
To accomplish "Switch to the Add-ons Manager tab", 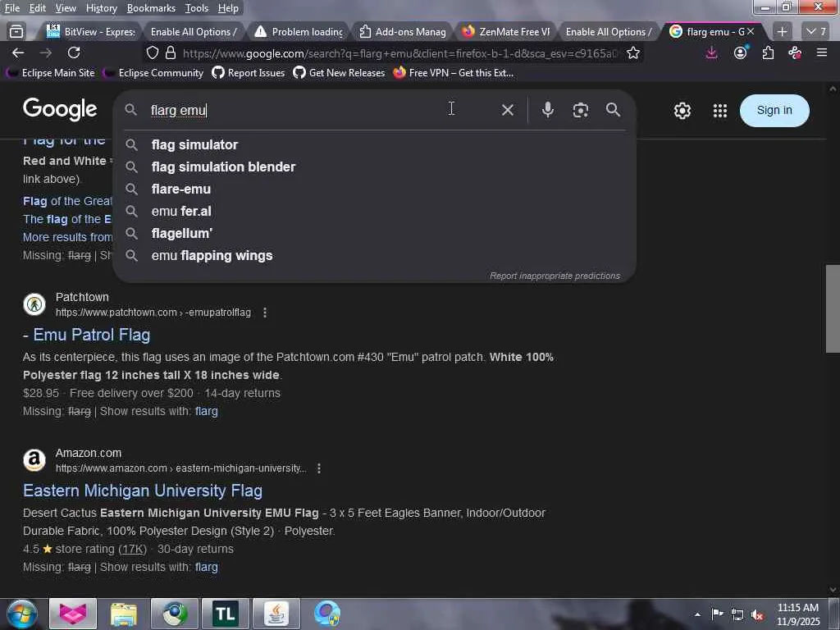I will click(403, 32).
